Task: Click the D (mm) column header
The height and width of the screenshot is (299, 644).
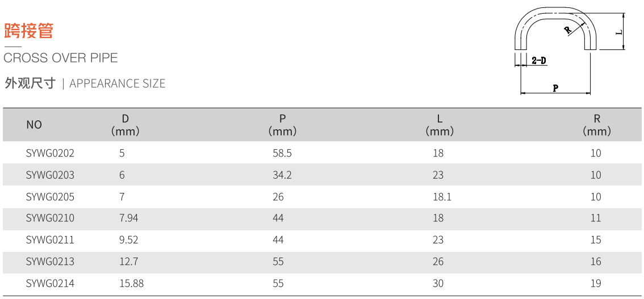Action: (126, 125)
